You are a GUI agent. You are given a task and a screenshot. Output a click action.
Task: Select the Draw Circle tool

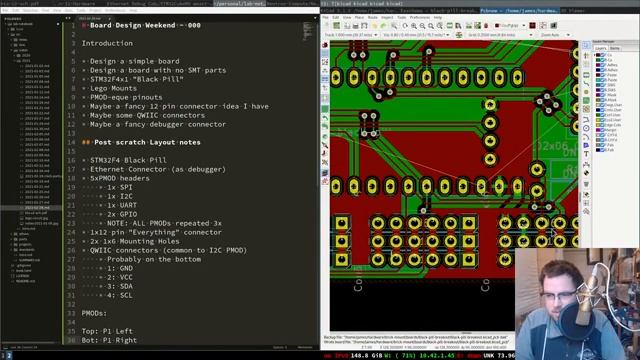[x=586, y=128]
